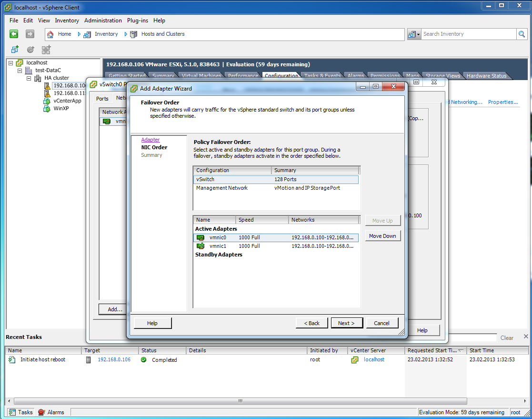Click the Home house icon
This screenshot has width=532, height=419.
pyautogui.click(x=50, y=34)
